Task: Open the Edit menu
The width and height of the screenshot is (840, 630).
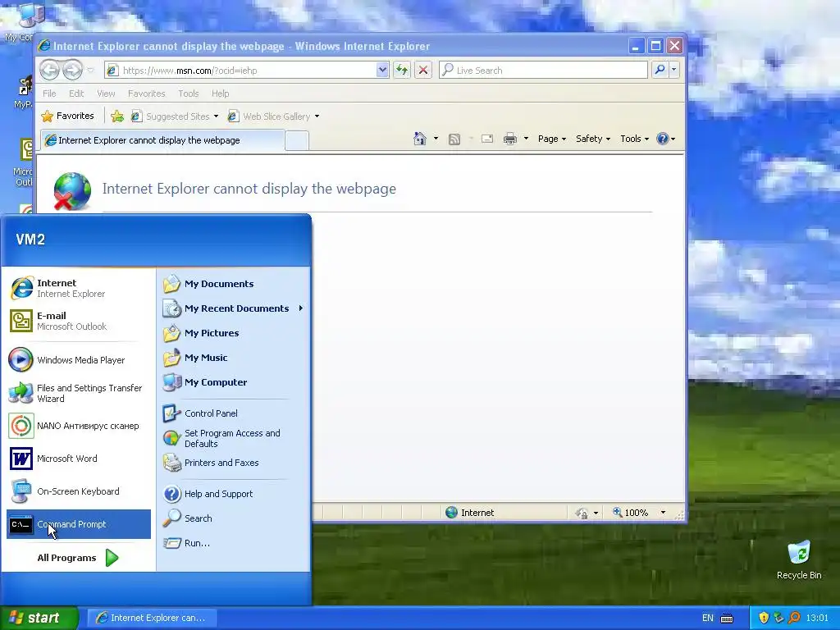Action: tap(76, 94)
